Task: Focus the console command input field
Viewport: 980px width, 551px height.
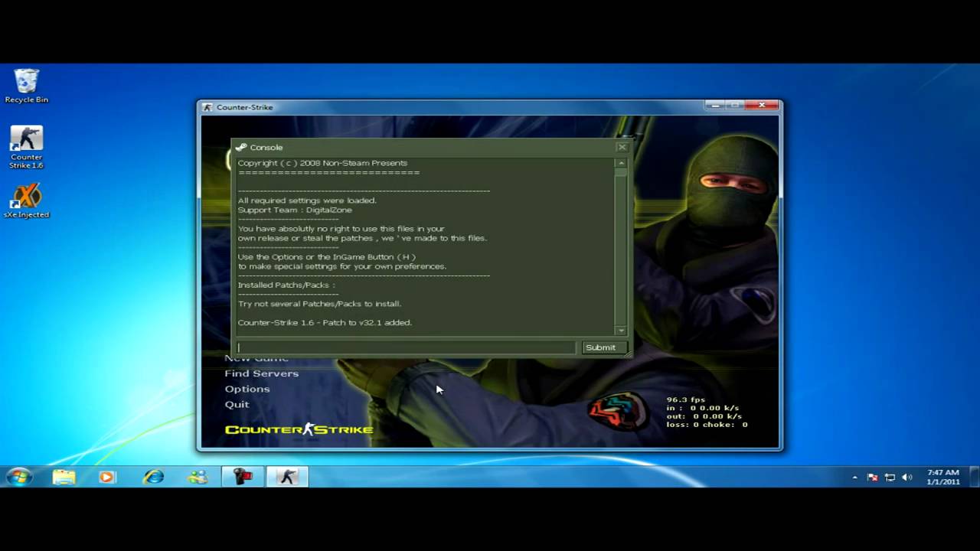Action: (x=406, y=347)
